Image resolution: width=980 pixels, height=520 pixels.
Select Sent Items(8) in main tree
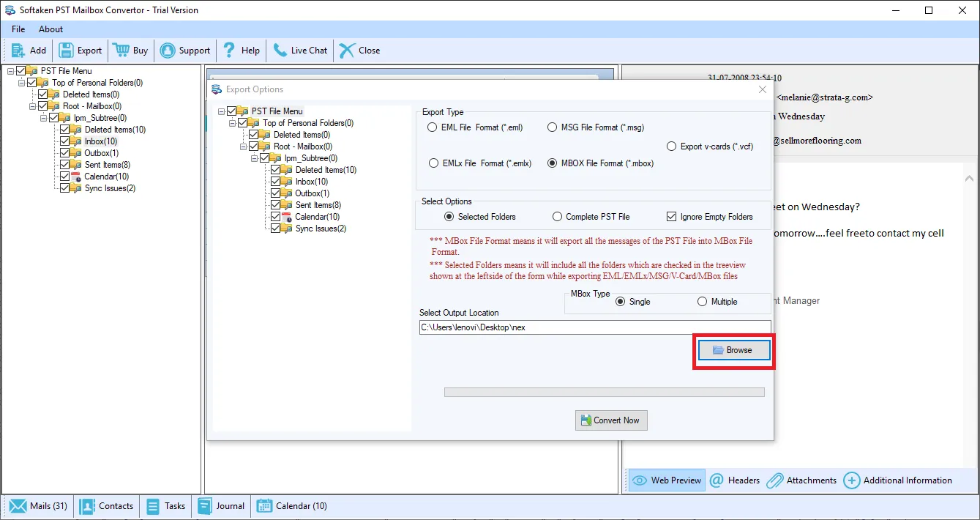(x=108, y=165)
